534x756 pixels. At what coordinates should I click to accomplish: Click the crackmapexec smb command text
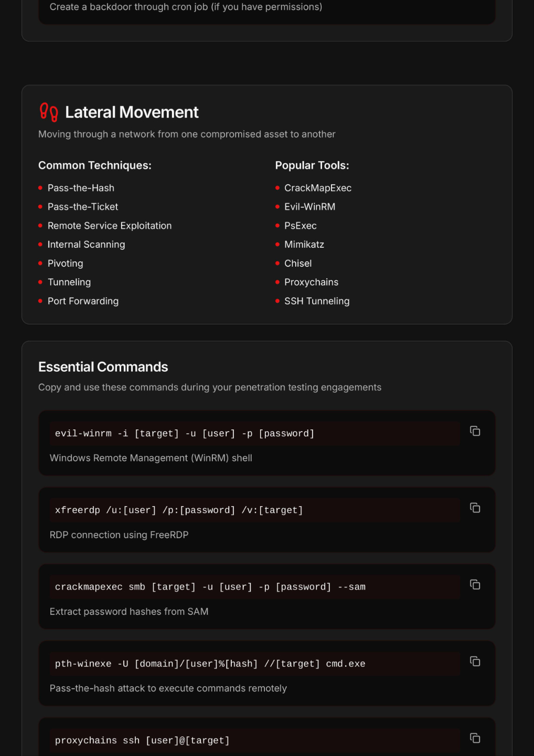point(210,587)
